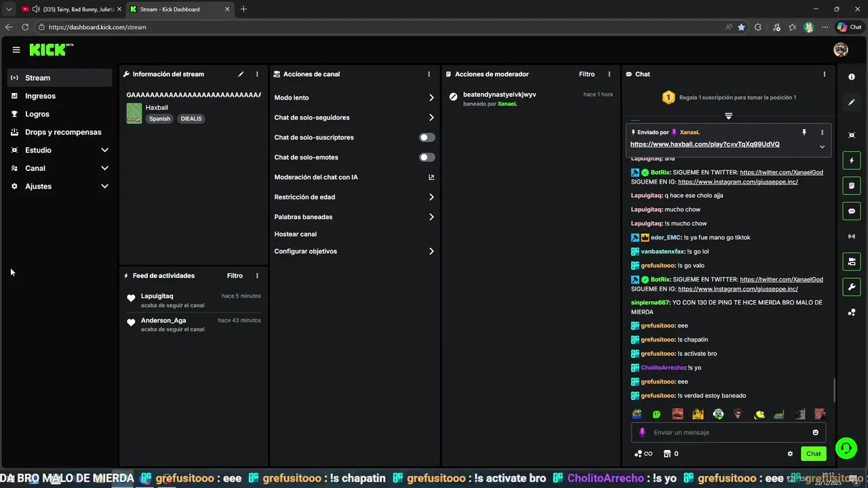Go to Logros in the sidebar

(60, 114)
